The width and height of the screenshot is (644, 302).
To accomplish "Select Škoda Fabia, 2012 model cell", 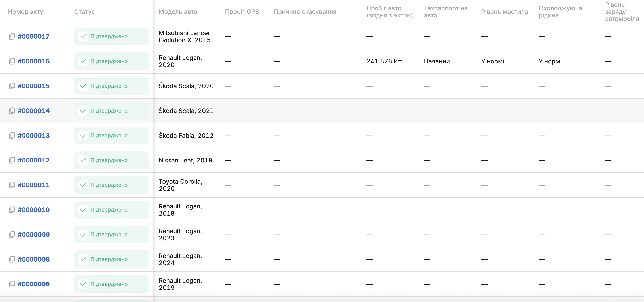I will click(186, 136).
